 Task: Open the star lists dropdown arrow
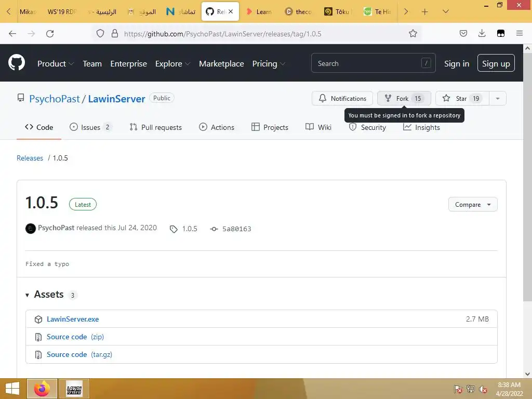click(497, 98)
